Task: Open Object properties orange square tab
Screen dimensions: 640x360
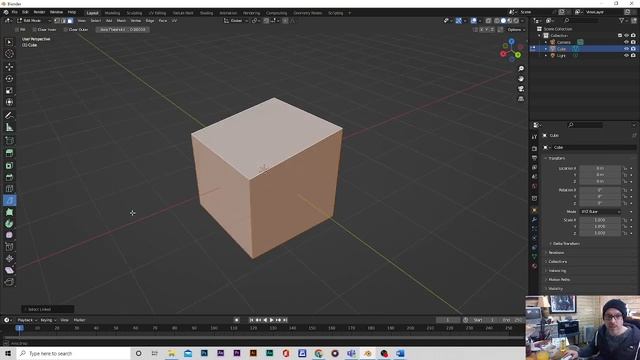Action: point(534,210)
